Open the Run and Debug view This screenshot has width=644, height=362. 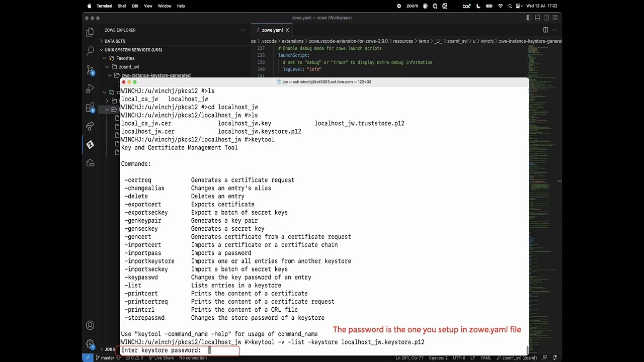click(x=90, y=88)
